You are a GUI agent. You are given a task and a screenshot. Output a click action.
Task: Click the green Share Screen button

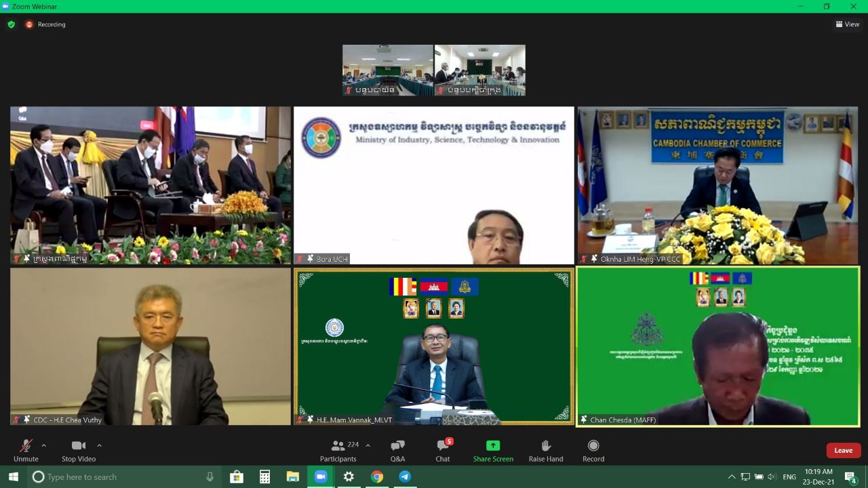[x=493, y=451]
